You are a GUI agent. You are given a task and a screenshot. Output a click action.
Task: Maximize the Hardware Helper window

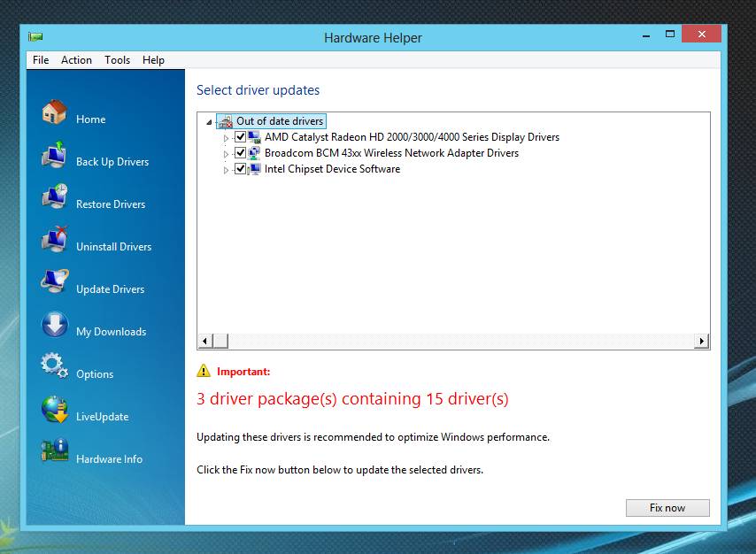point(670,35)
